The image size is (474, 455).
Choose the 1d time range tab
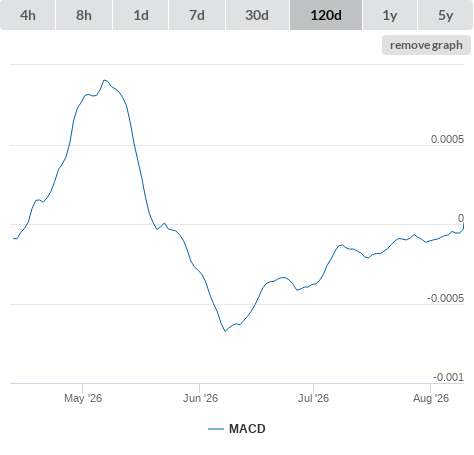(141, 15)
